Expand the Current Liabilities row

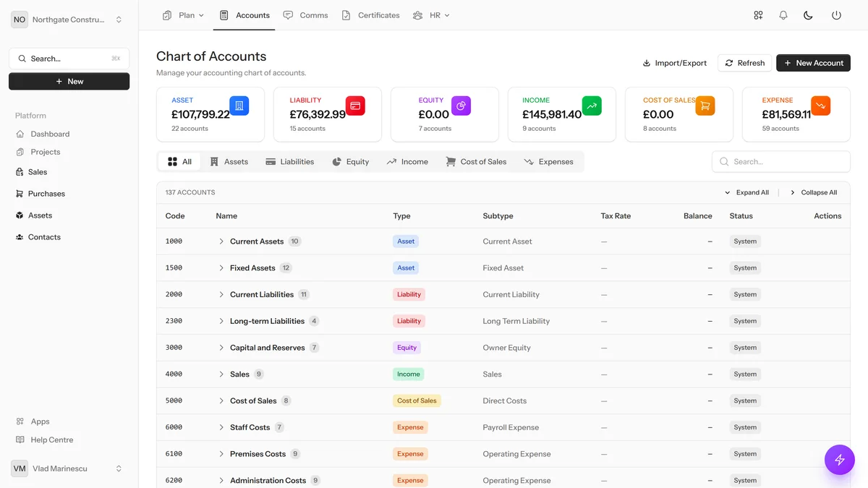coord(221,294)
